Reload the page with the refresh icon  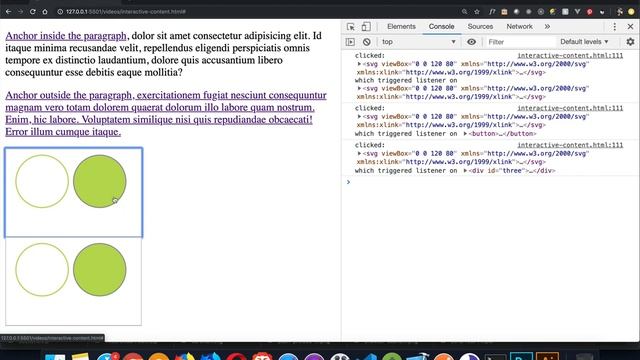[33, 12]
